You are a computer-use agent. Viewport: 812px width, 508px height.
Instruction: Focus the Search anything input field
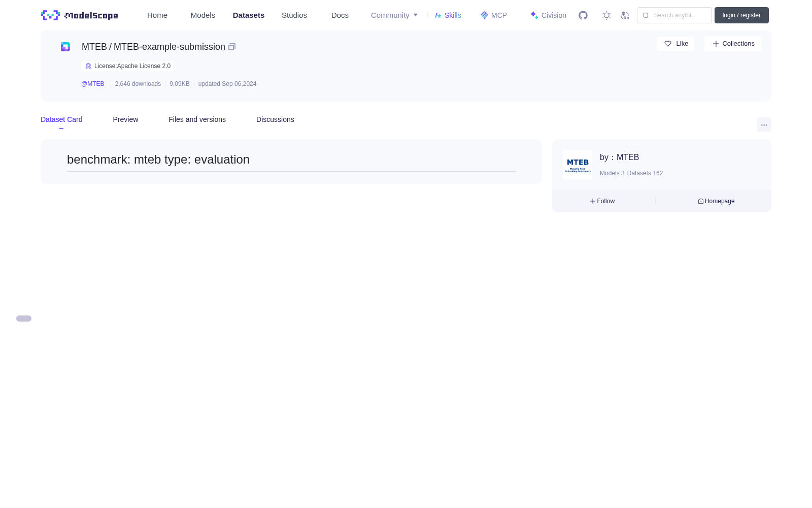click(674, 15)
